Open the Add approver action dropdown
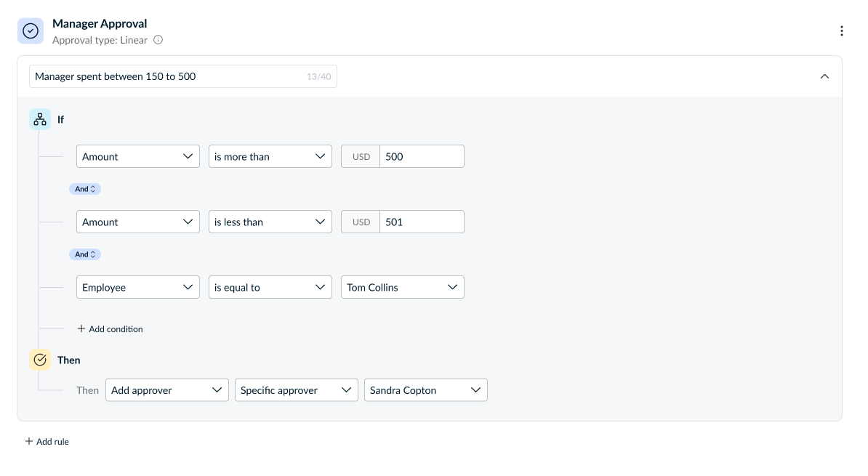Viewport: 868px width, 476px height. click(x=167, y=390)
